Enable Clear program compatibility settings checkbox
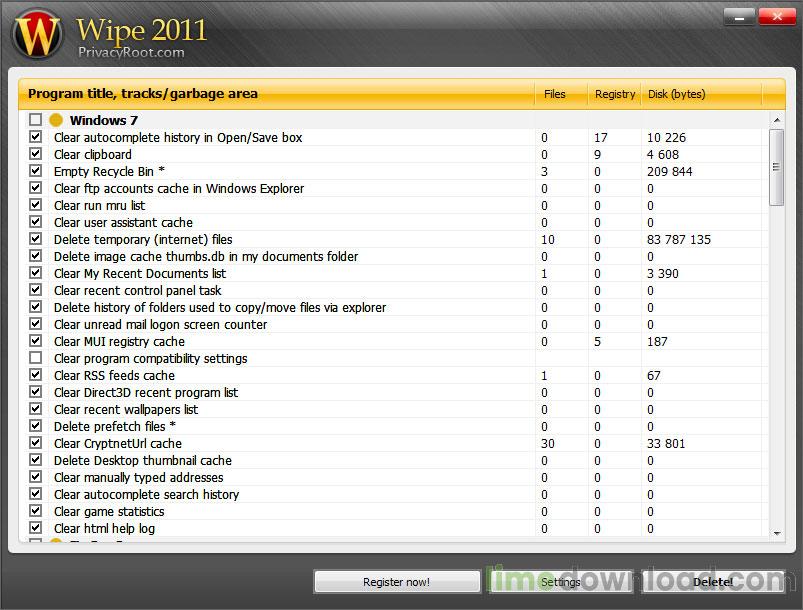The image size is (803, 610). (x=35, y=357)
